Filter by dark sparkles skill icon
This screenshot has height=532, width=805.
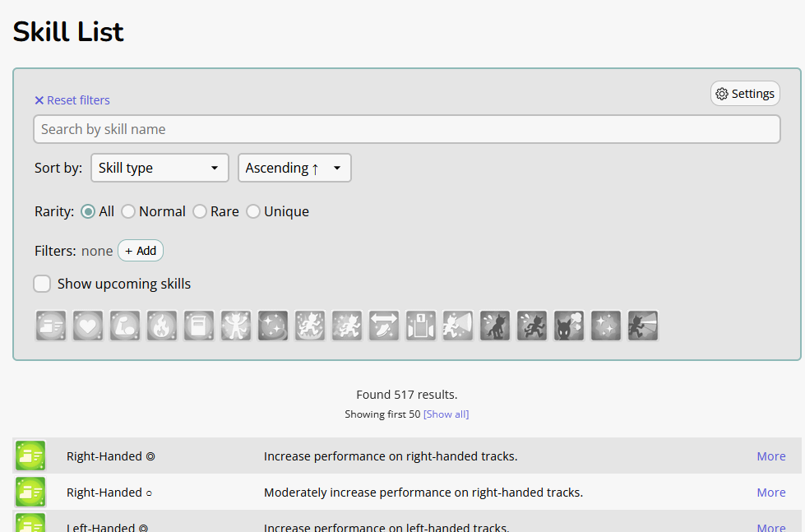pos(605,326)
